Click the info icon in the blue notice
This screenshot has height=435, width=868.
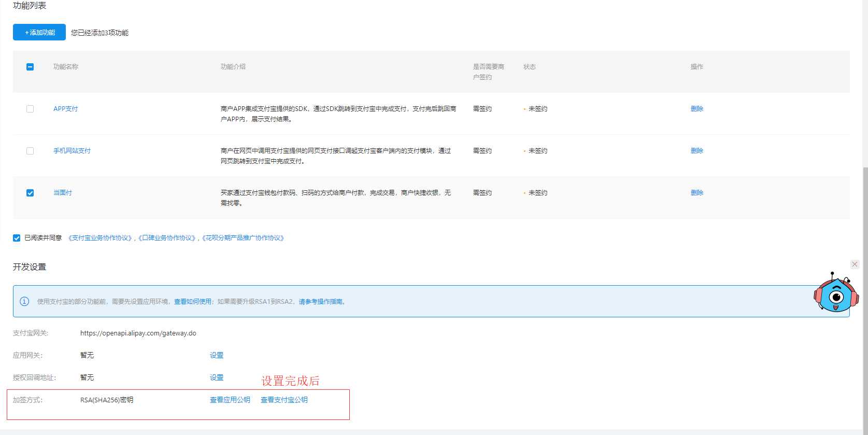tap(24, 302)
